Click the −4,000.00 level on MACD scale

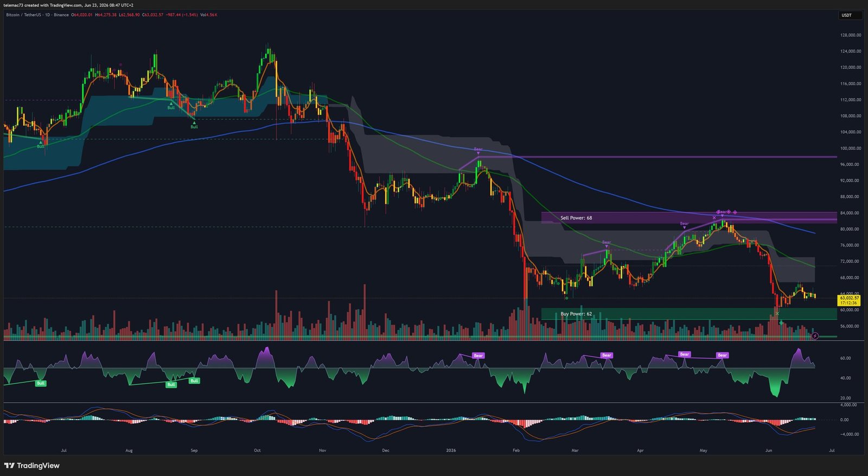click(x=848, y=434)
